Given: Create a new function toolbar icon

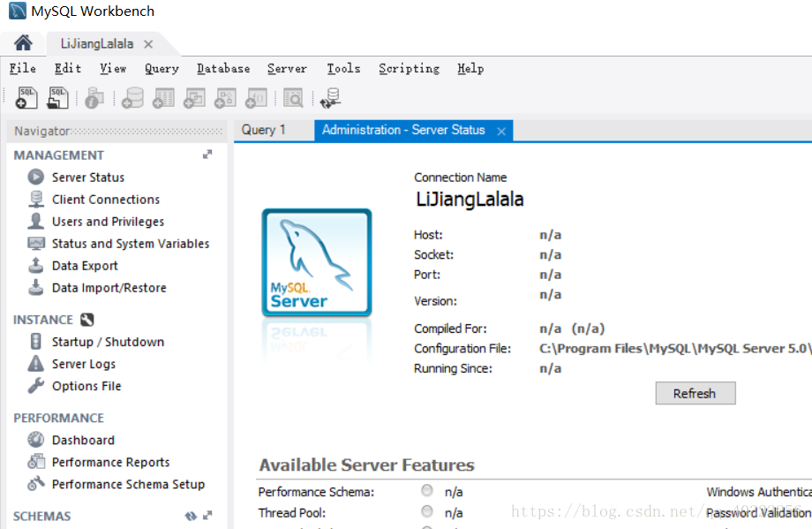Looking at the screenshot, I should [256, 97].
